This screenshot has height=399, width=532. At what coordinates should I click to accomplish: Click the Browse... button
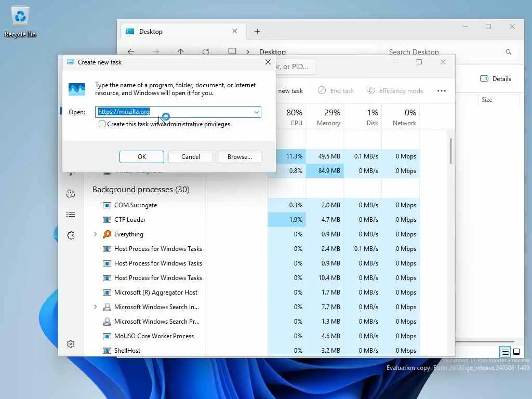coord(240,157)
